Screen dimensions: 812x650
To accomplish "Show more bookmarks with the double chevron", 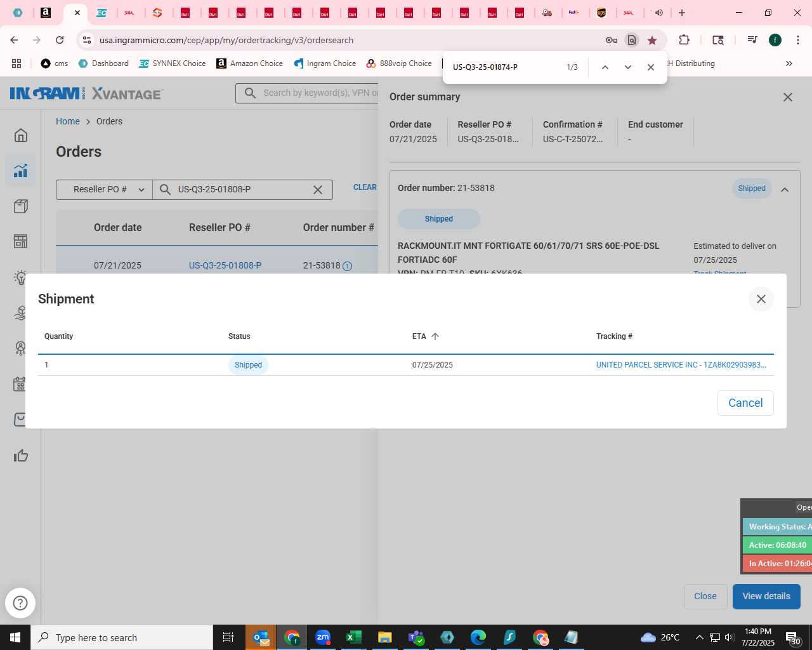I will click(x=789, y=63).
